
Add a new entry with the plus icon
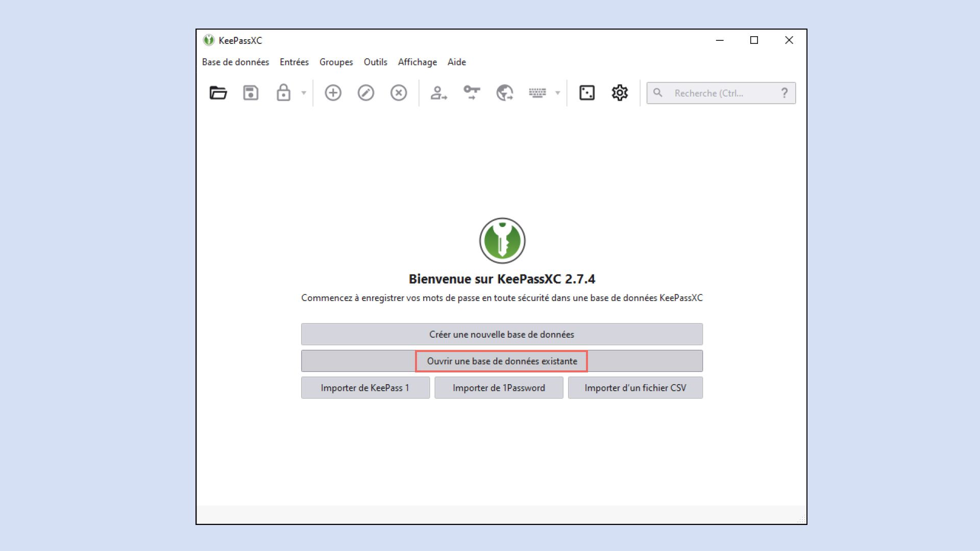coord(333,93)
